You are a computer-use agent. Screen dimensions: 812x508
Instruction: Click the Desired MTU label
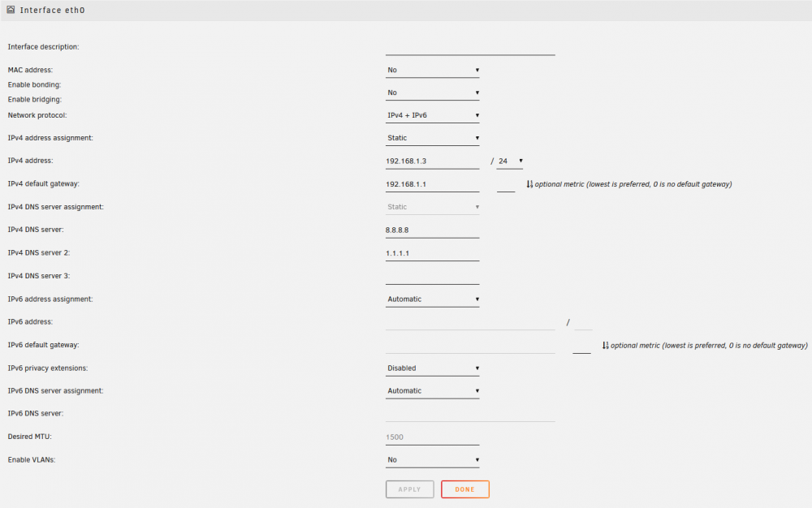pyautogui.click(x=29, y=437)
